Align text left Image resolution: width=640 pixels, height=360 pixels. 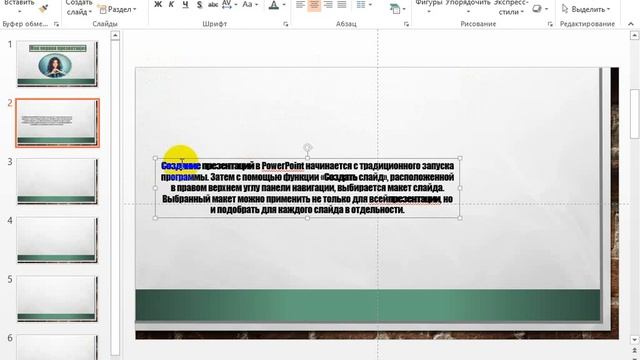coord(300,5)
